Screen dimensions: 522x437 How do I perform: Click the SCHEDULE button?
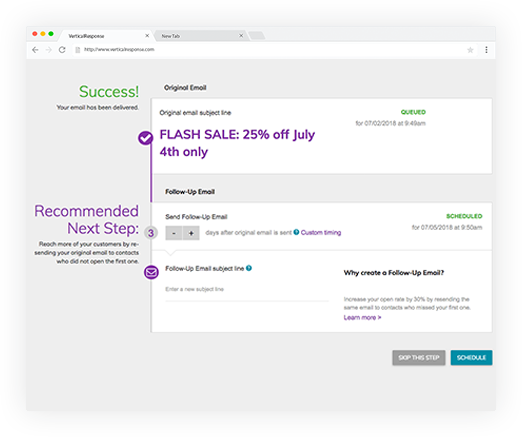point(471,358)
